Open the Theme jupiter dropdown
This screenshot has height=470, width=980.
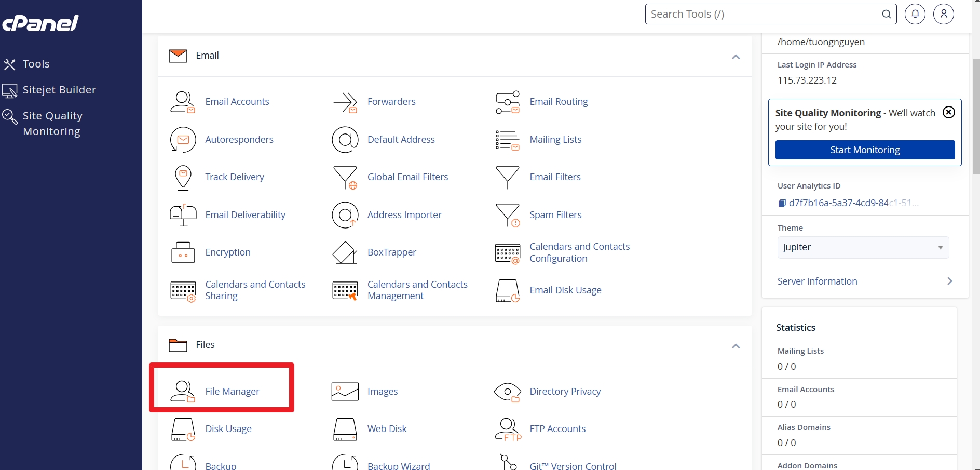coord(863,247)
